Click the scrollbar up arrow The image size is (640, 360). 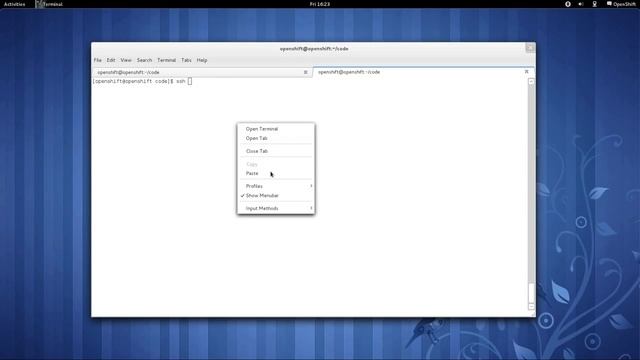coord(531,82)
